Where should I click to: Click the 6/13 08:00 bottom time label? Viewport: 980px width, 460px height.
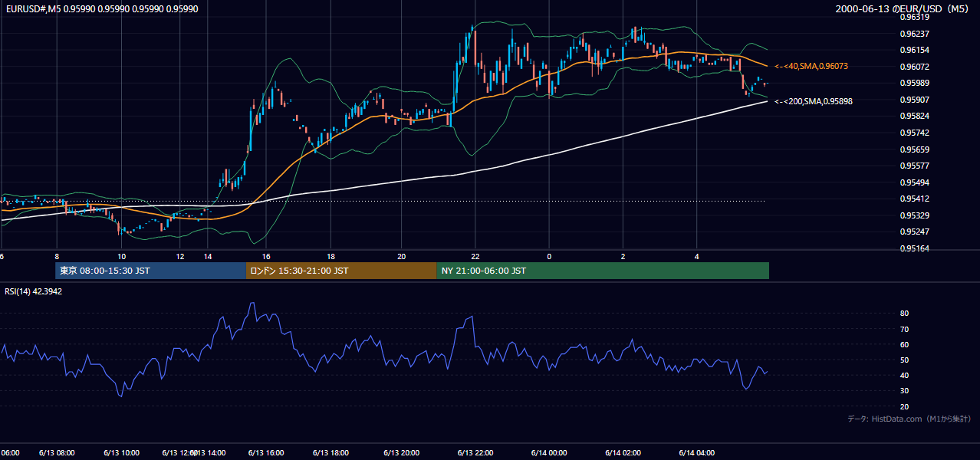click(x=57, y=453)
